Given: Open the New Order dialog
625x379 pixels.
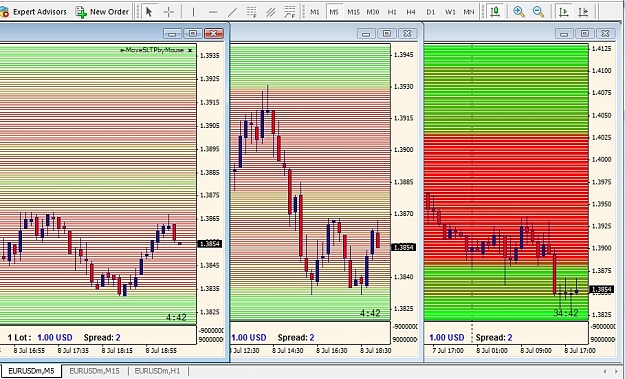Looking at the screenshot, I should [x=102, y=12].
